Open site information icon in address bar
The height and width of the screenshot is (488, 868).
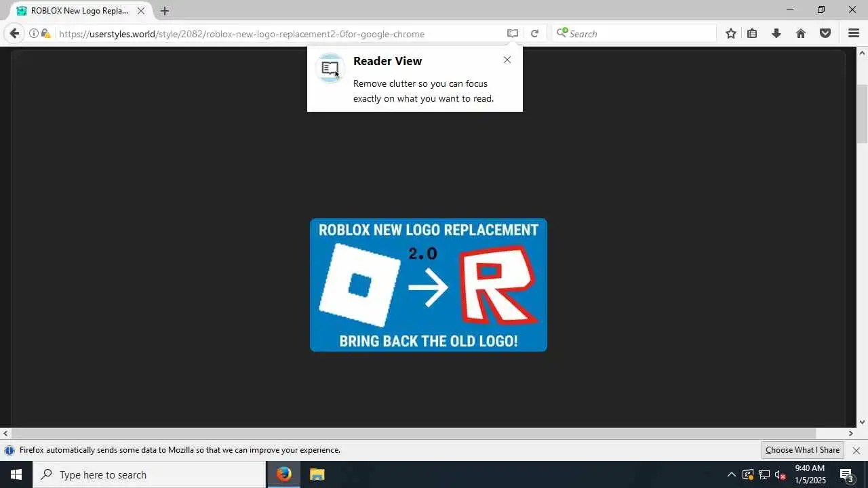tap(34, 33)
